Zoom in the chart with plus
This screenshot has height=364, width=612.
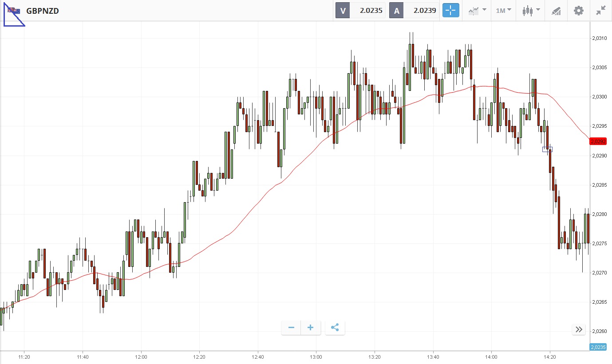click(311, 328)
